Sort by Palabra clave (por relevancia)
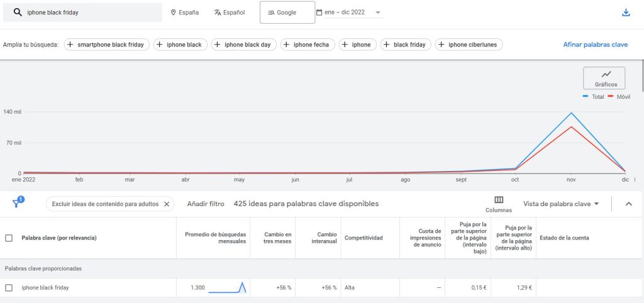 point(58,238)
